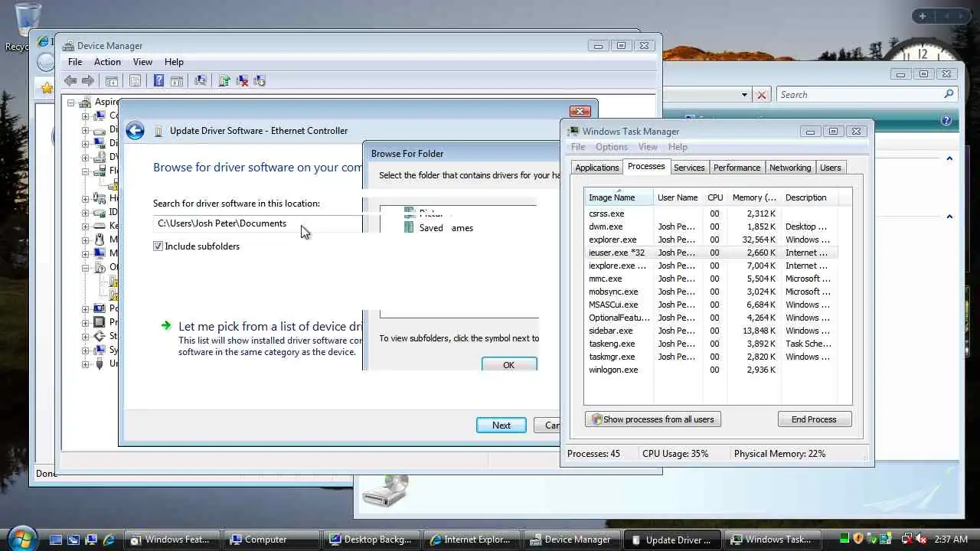Select explorer.exe in process list
This screenshot has height=551, width=980.
click(x=711, y=240)
